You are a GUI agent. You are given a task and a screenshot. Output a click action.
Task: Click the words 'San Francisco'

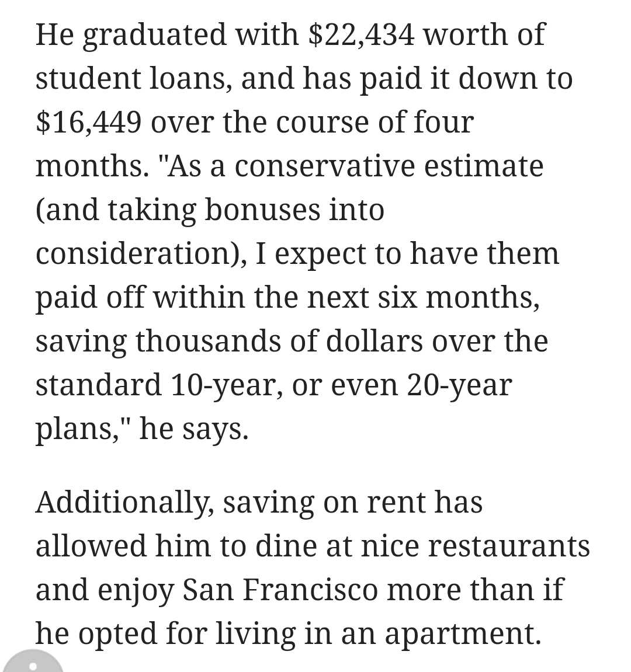280,590
